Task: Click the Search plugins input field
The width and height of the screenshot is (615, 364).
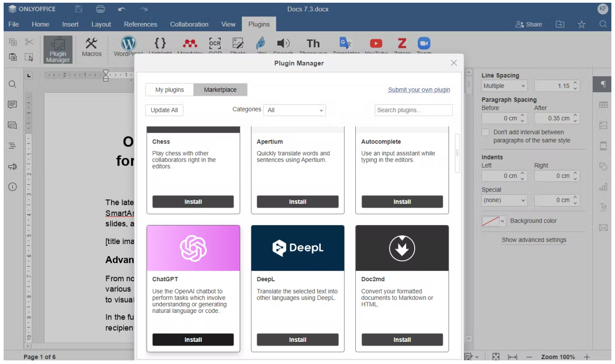Action: [414, 110]
